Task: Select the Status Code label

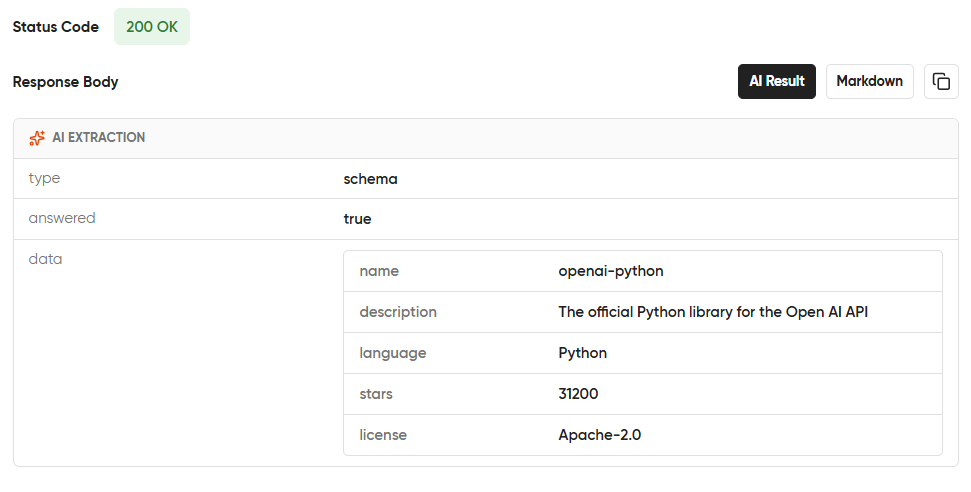Action: point(56,27)
